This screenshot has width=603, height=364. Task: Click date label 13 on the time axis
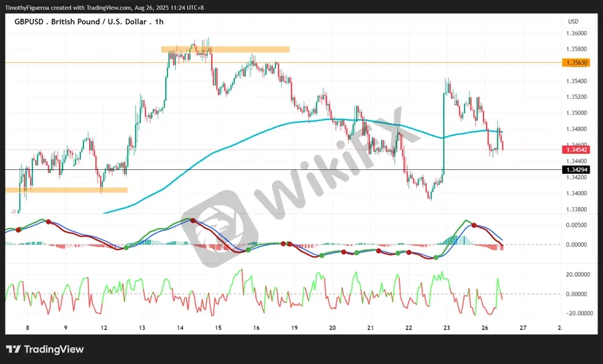tap(142, 328)
